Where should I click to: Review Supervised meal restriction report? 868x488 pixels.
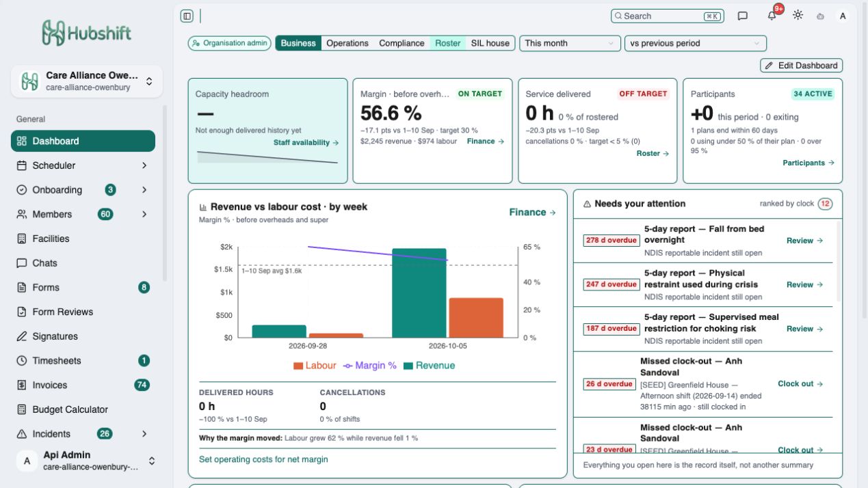coord(804,329)
